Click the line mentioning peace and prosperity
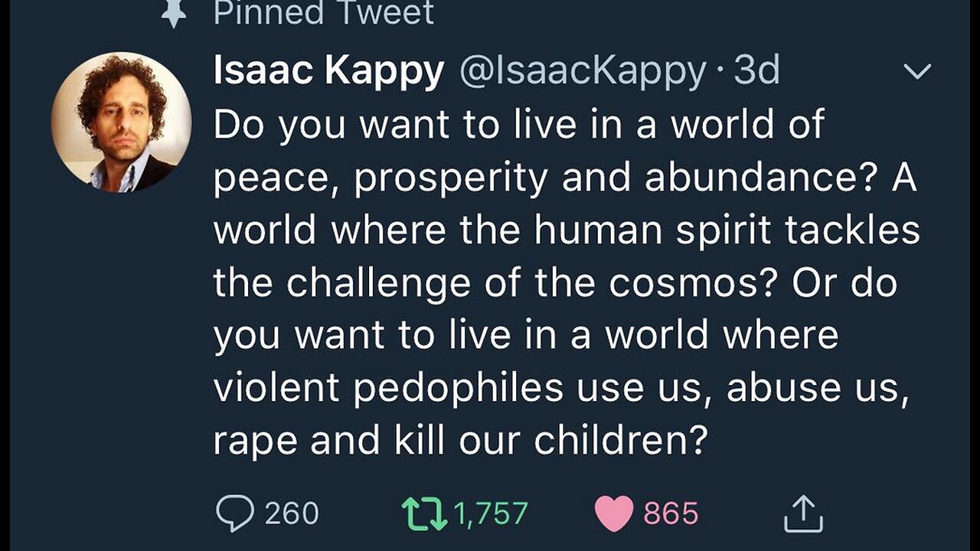This screenshot has width=980, height=551. (x=564, y=178)
